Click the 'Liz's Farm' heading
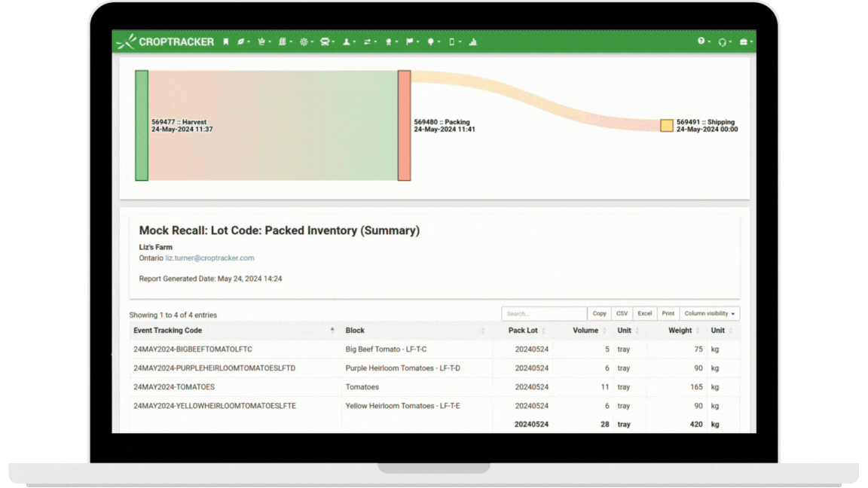Image resolution: width=868 pixels, height=488 pixels. click(x=155, y=247)
